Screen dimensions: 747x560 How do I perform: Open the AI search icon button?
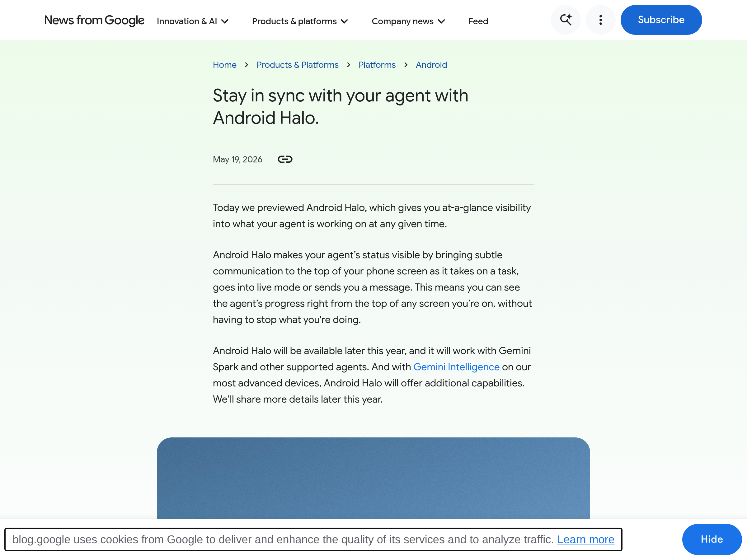click(566, 20)
